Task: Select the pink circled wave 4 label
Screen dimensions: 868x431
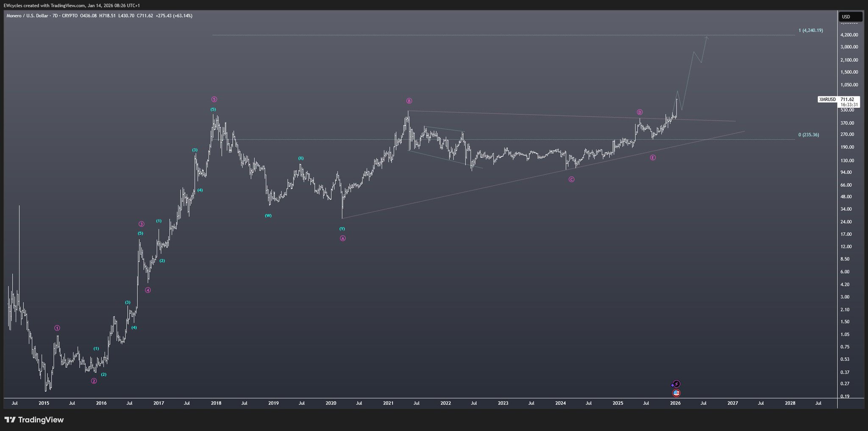Action: coord(147,290)
